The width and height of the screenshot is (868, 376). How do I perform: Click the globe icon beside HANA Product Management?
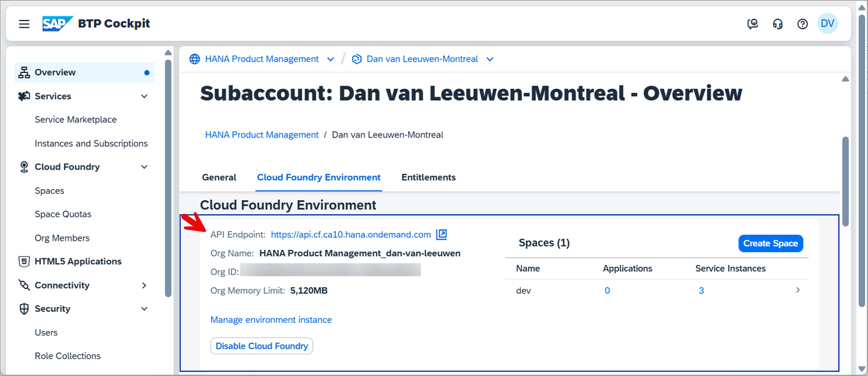tap(195, 59)
